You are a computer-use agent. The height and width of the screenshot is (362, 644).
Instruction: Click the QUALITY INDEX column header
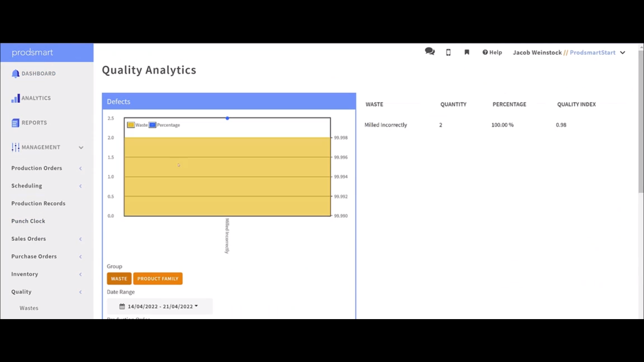coord(577,104)
